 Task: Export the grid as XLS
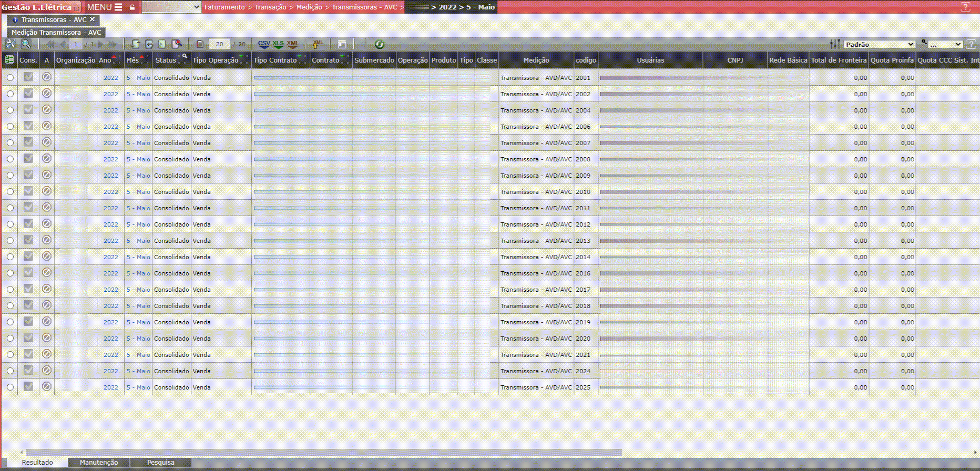[x=278, y=44]
